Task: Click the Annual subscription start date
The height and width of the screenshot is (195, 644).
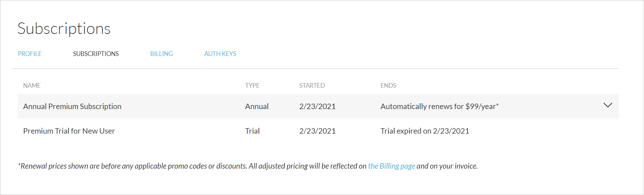Action: (317, 107)
